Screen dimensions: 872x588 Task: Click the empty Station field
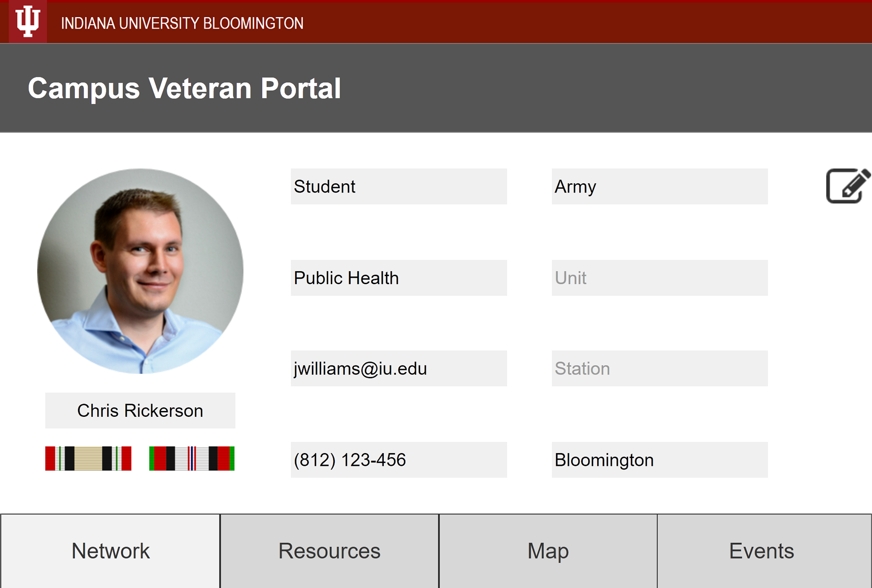tap(659, 368)
